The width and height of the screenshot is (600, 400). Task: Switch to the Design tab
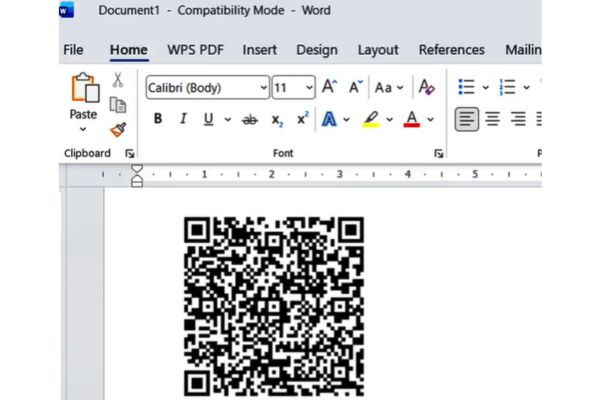(x=317, y=50)
